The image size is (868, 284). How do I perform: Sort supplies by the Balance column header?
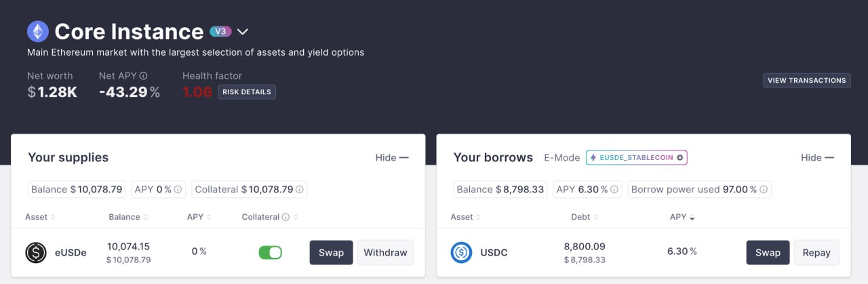(128, 217)
